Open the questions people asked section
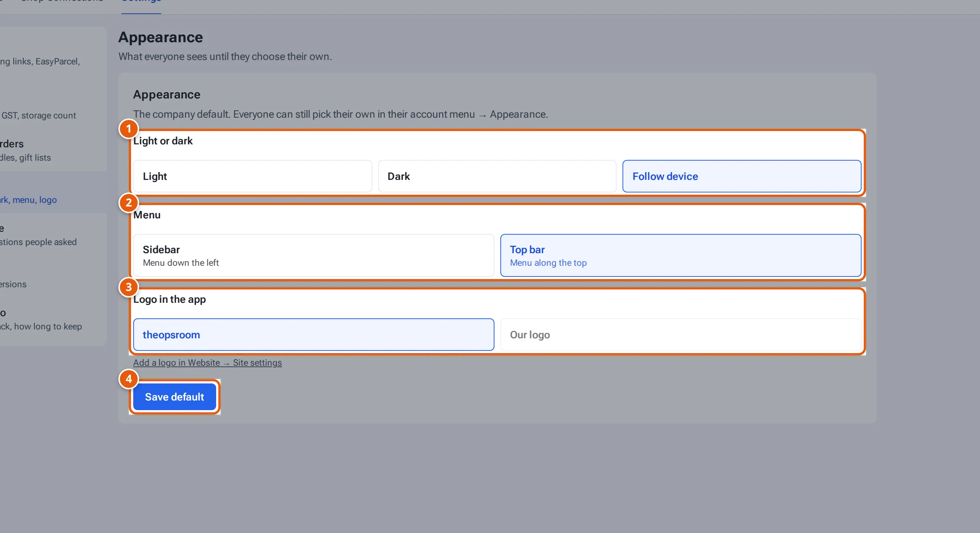The width and height of the screenshot is (980, 533). [53, 235]
